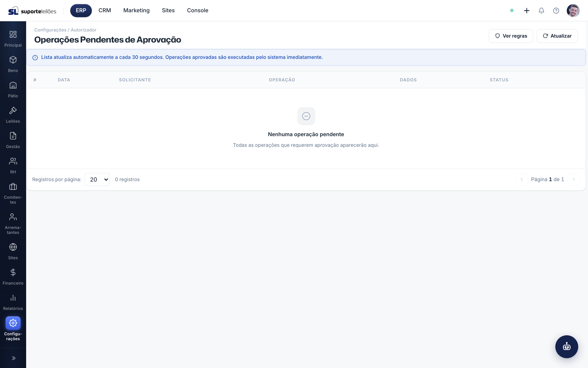The image size is (588, 368).
Task: Open the chatbot assistant floating button
Action: 567,347
